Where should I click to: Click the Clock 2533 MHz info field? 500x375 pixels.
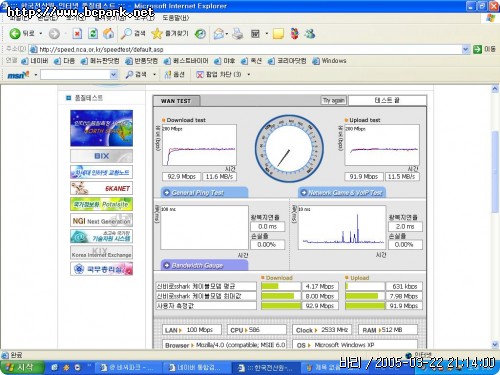click(x=322, y=330)
